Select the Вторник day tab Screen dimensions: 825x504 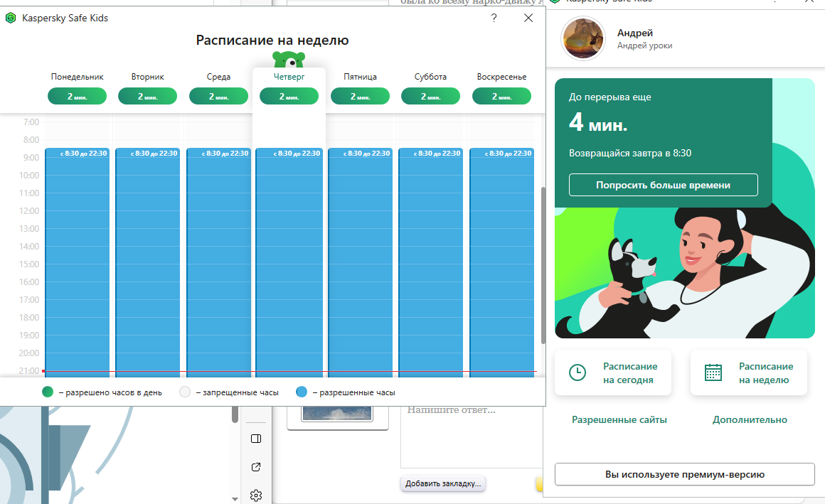148,77
